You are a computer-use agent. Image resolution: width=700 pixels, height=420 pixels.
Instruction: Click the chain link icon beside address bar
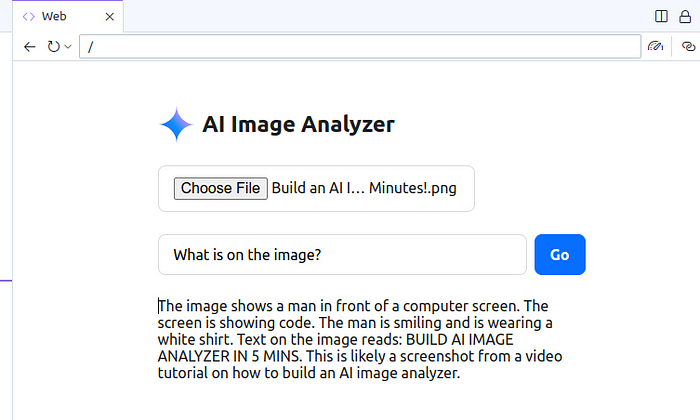point(688,46)
